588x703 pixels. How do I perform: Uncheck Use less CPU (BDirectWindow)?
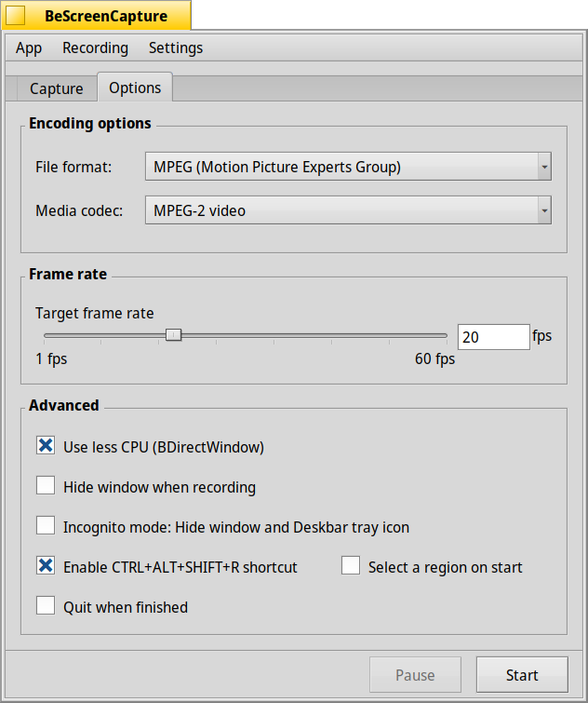[x=46, y=446]
